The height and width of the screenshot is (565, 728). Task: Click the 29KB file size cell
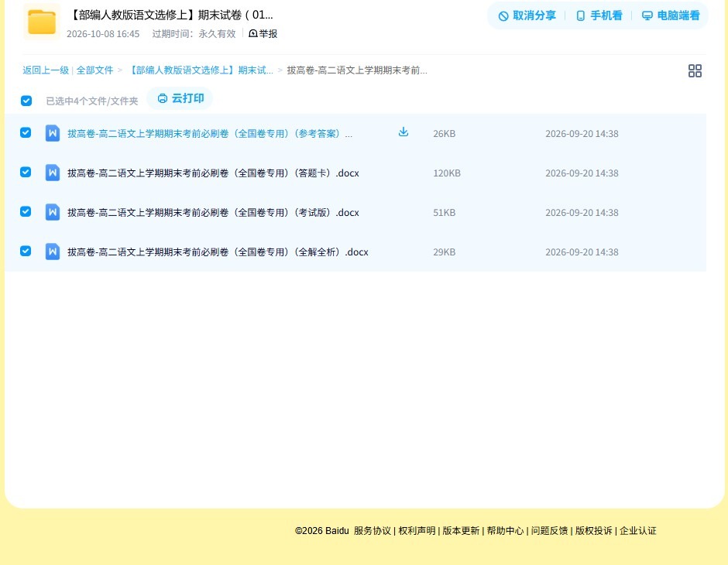point(445,252)
